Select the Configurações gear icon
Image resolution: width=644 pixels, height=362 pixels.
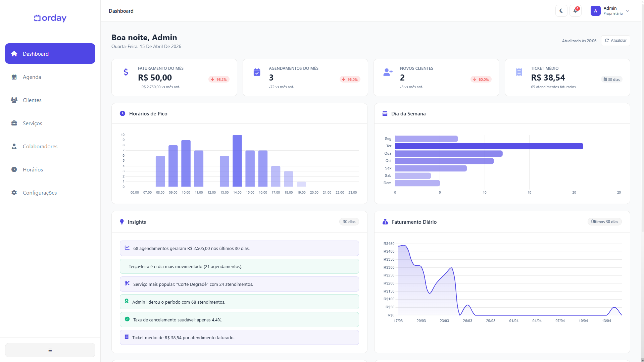tap(14, 193)
